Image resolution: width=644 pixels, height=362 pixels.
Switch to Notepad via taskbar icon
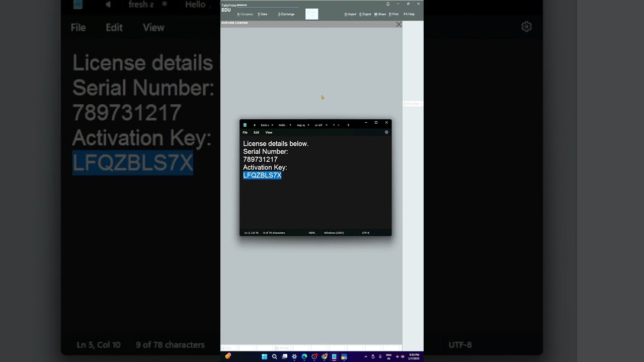click(334, 356)
